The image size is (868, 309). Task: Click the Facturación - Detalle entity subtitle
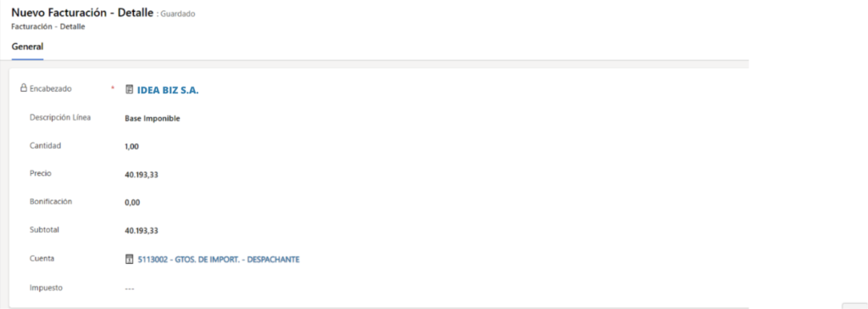[x=48, y=26]
